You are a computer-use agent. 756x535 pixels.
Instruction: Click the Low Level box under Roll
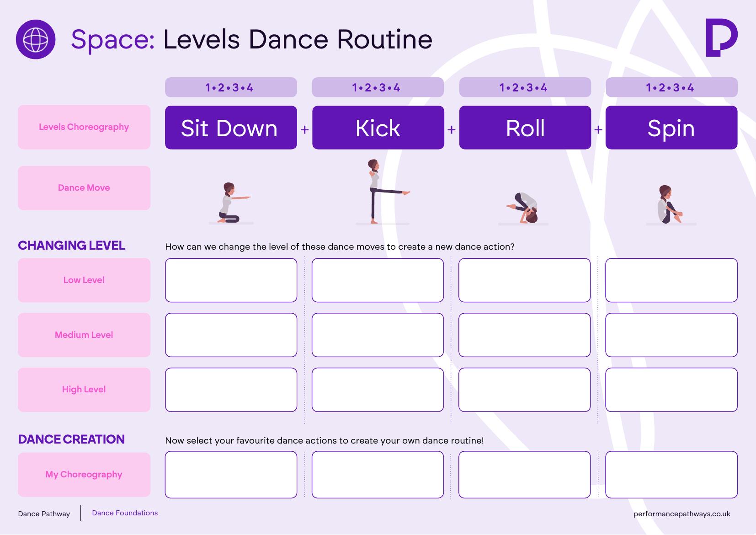pos(525,280)
